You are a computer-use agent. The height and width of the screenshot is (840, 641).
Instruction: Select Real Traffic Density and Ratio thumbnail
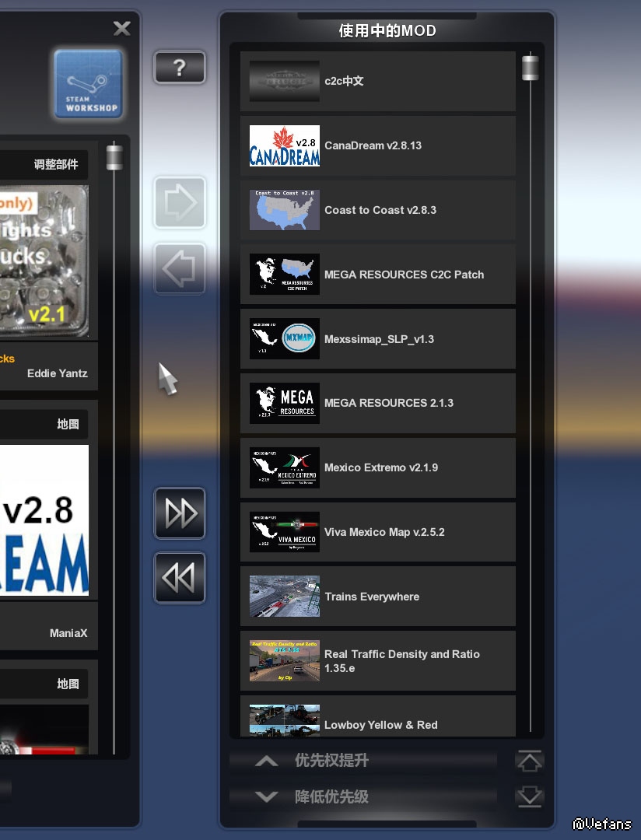pos(285,661)
